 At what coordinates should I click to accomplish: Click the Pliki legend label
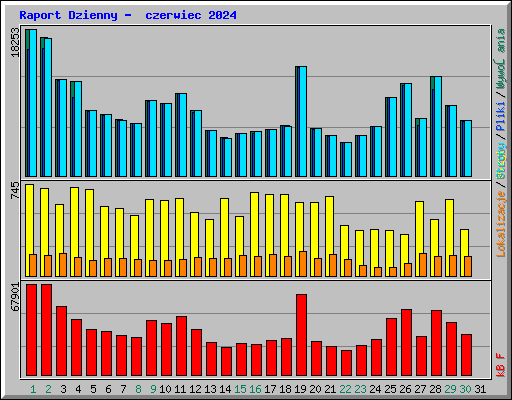501,117
